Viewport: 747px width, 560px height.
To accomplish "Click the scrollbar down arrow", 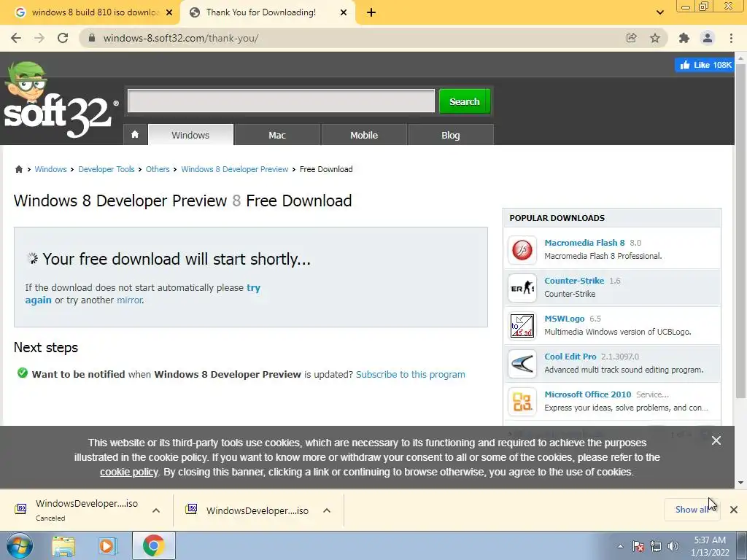I will point(740,483).
